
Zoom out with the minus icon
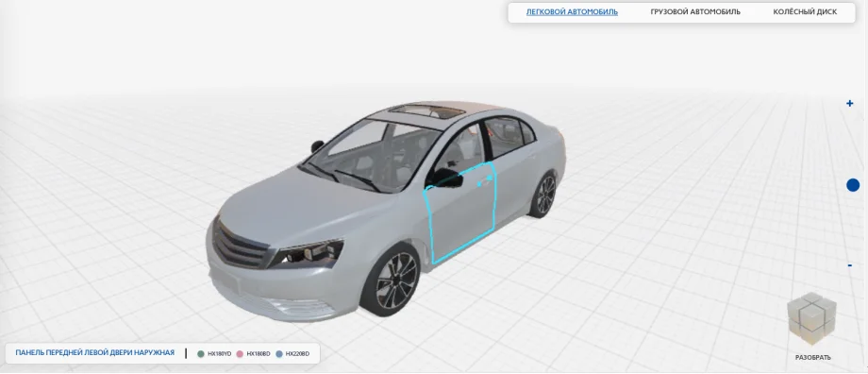coord(850,266)
